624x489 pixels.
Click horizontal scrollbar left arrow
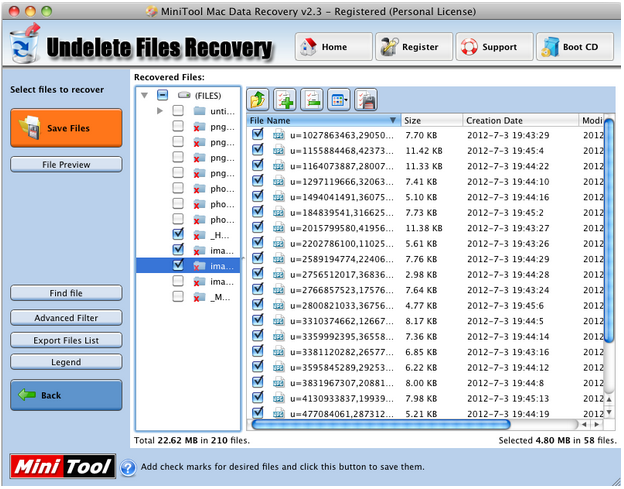click(584, 425)
